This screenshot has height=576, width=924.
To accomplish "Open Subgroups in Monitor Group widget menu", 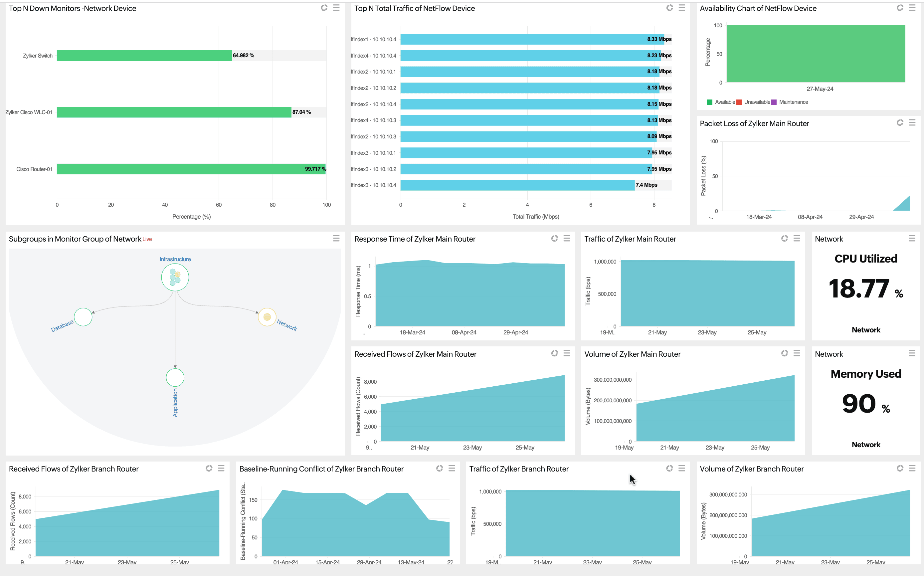I will [x=336, y=238].
